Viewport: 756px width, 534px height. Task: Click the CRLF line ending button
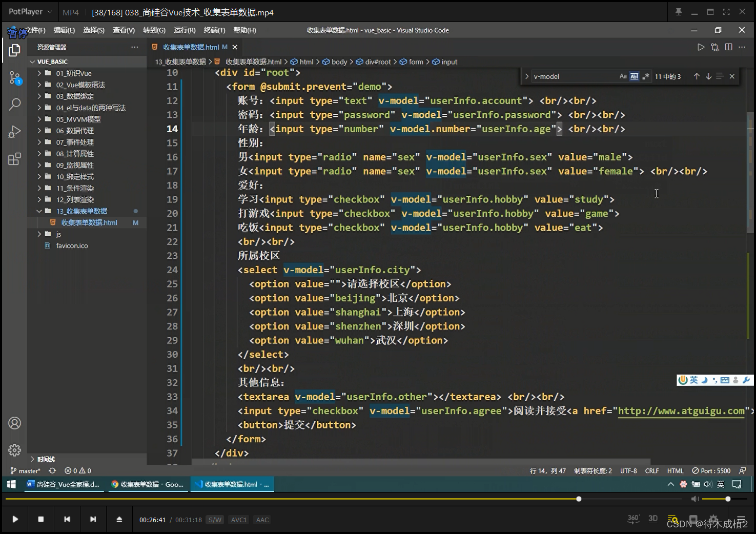[652, 470]
